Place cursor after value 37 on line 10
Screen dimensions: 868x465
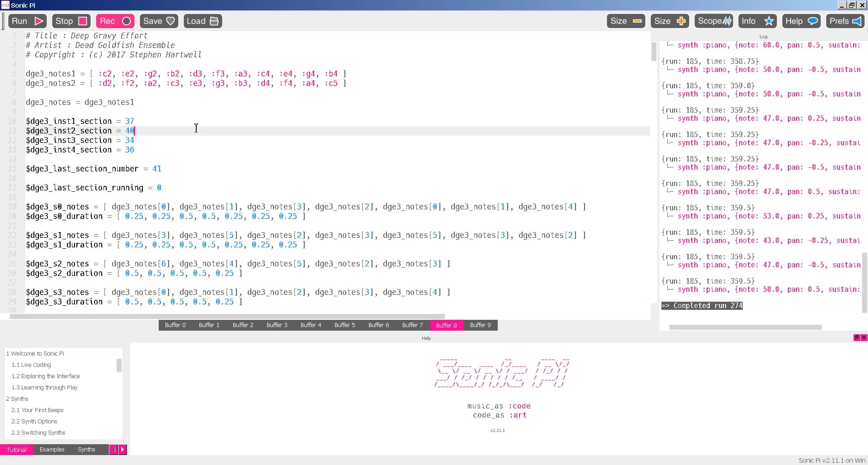(135, 121)
